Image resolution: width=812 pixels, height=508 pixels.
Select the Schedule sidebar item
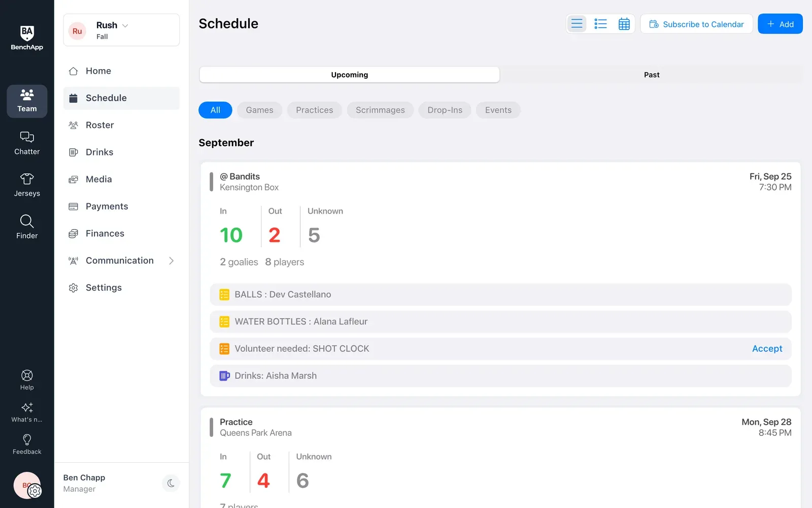coord(121,98)
